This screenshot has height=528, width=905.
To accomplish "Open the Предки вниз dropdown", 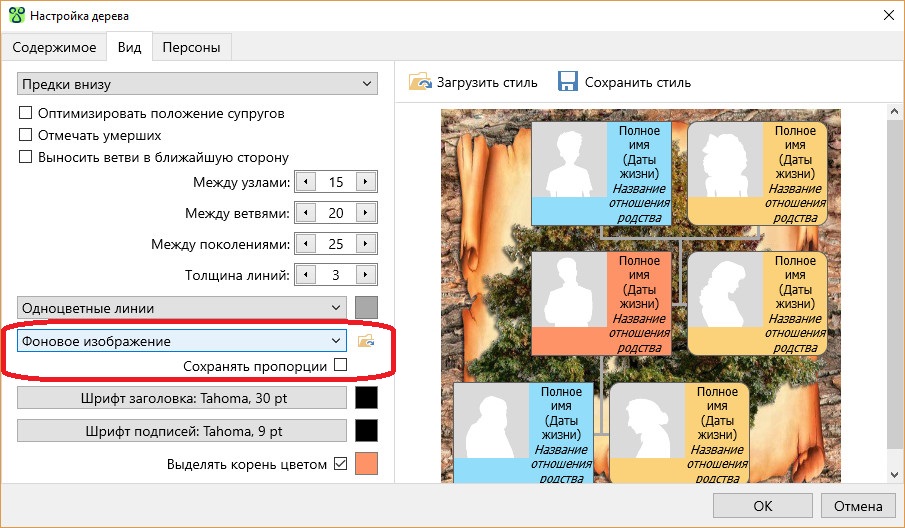I will pyautogui.click(x=197, y=83).
